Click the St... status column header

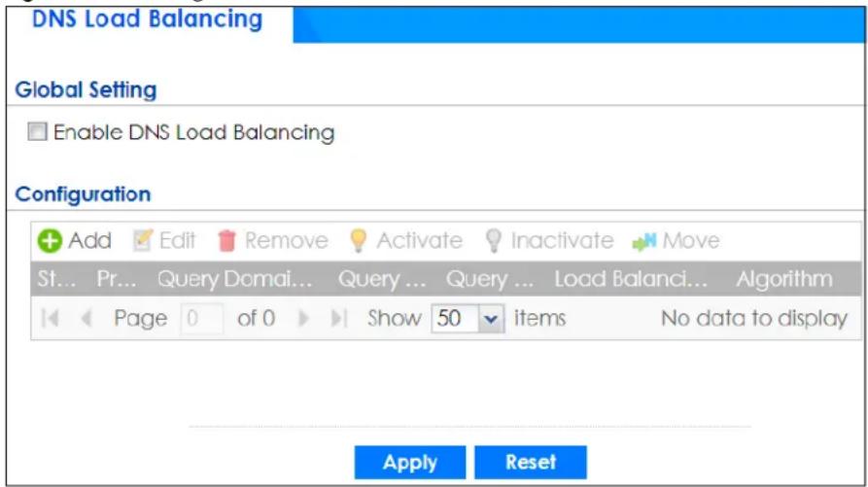(56, 279)
